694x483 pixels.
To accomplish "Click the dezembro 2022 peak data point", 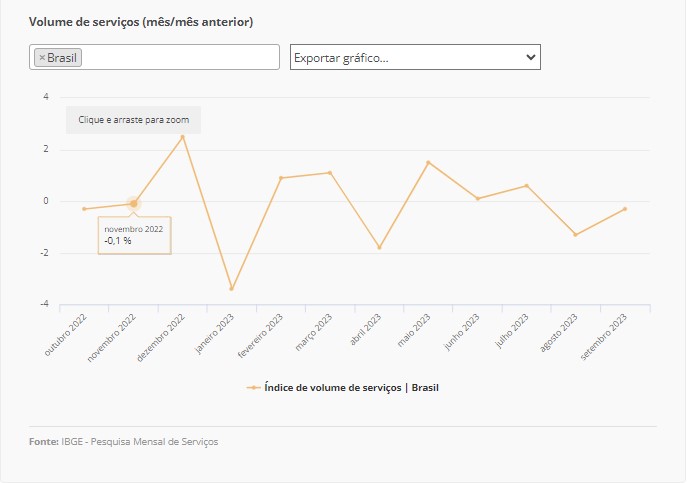I will 182,136.
